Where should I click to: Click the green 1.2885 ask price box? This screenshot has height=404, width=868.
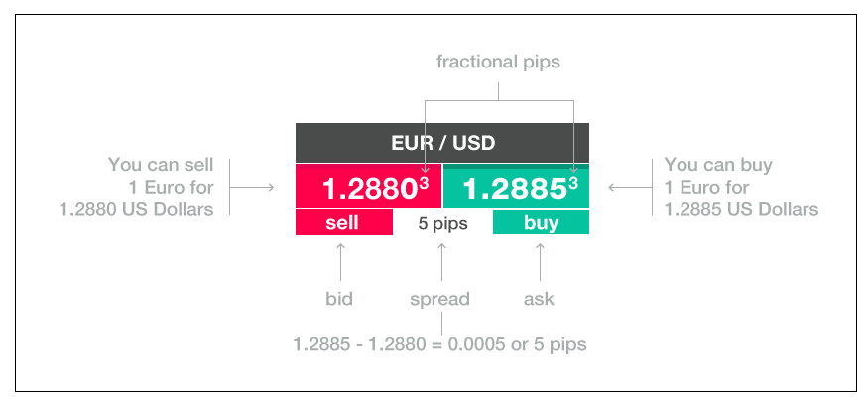tap(516, 187)
